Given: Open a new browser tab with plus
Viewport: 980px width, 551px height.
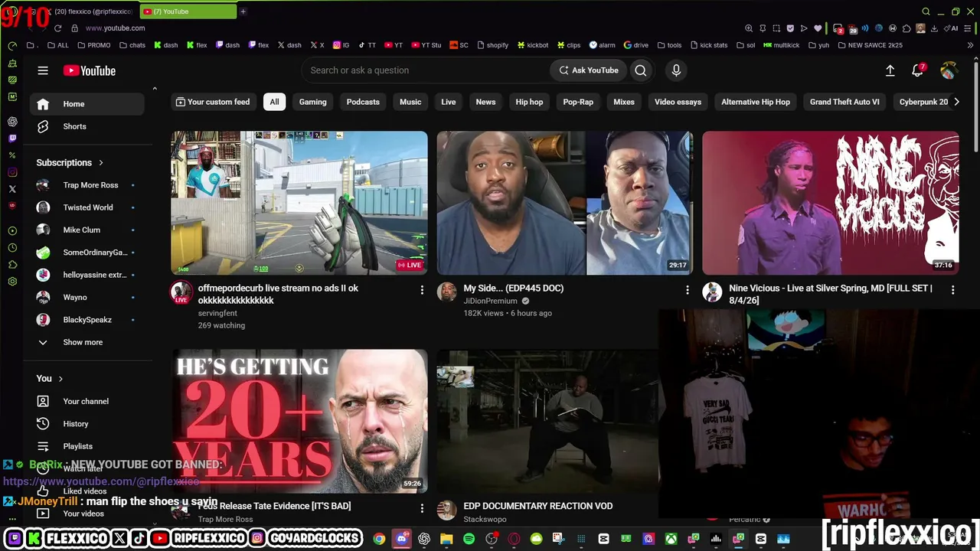Looking at the screenshot, I should (243, 11).
